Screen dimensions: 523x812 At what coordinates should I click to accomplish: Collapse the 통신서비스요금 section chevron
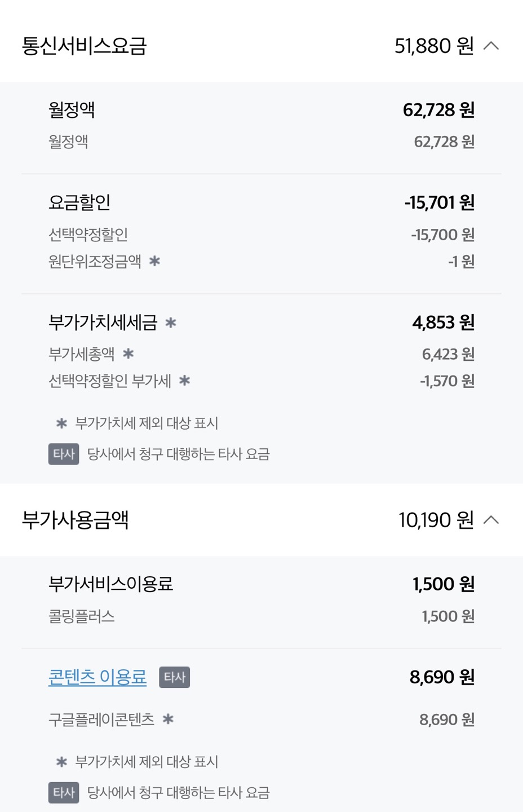[491, 46]
